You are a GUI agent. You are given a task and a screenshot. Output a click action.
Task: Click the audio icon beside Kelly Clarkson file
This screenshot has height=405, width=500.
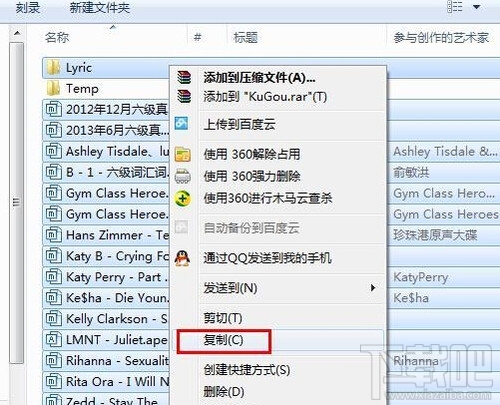(x=54, y=319)
